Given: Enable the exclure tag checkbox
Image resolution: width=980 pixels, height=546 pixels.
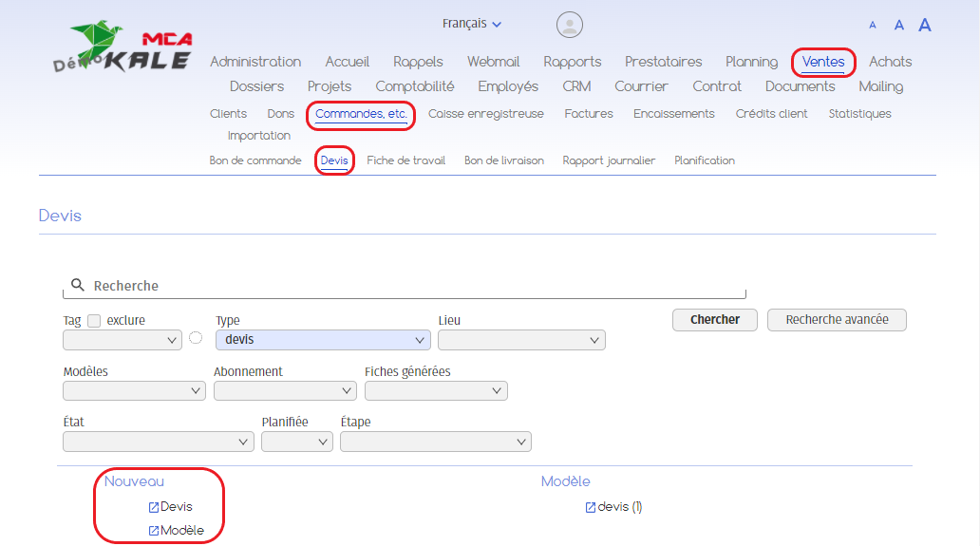Looking at the screenshot, I should (94, 321).
